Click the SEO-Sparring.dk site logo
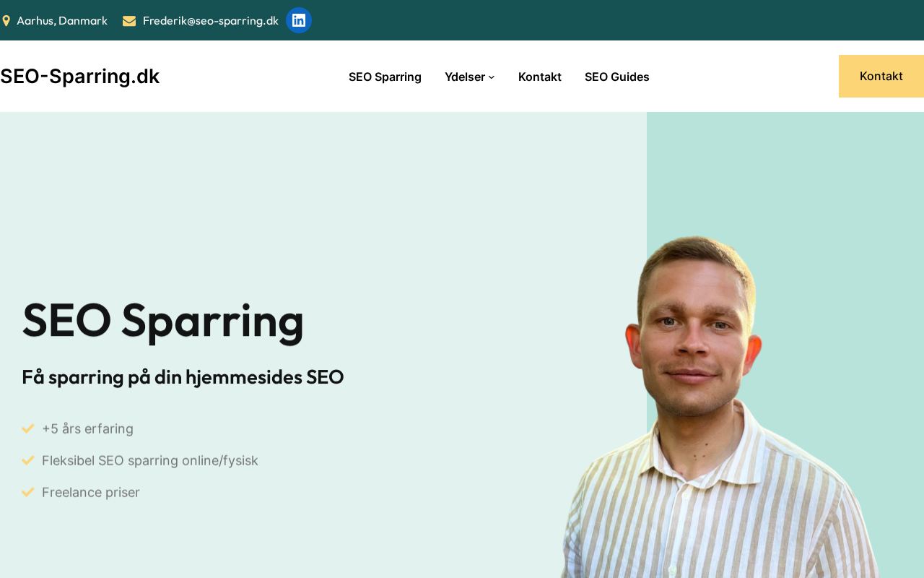The width and height of the screenshot is (924, 578). (79, 76)
